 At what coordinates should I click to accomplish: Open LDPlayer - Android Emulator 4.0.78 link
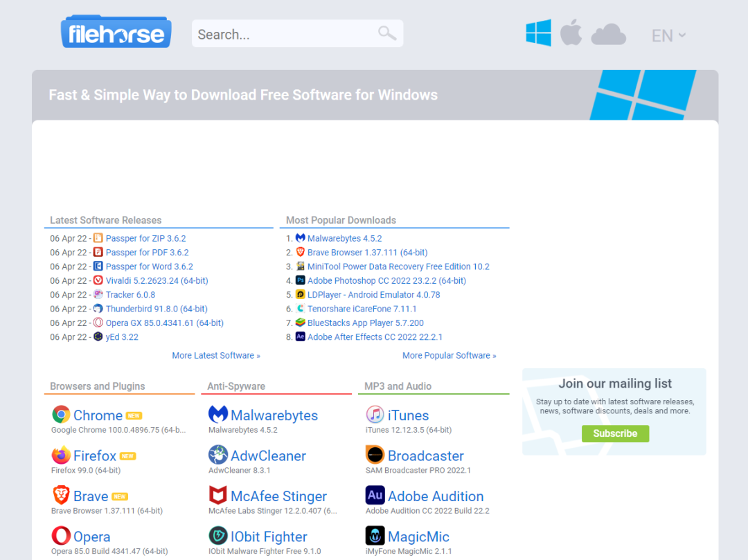(x=373, y=294)
